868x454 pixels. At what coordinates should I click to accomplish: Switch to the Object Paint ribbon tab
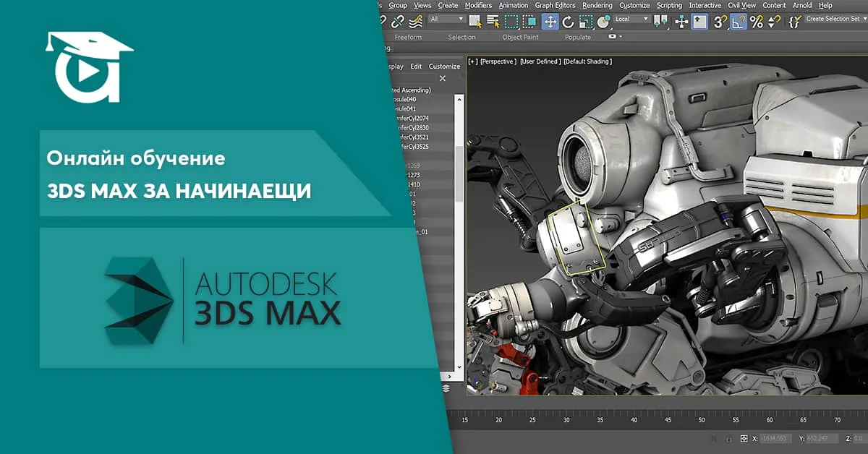click(x=520, y=37)
